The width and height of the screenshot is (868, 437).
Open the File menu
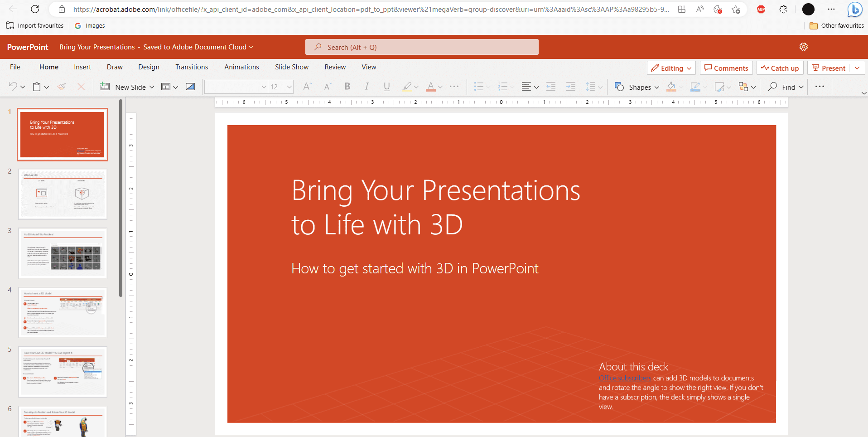[x=15, y=67]
